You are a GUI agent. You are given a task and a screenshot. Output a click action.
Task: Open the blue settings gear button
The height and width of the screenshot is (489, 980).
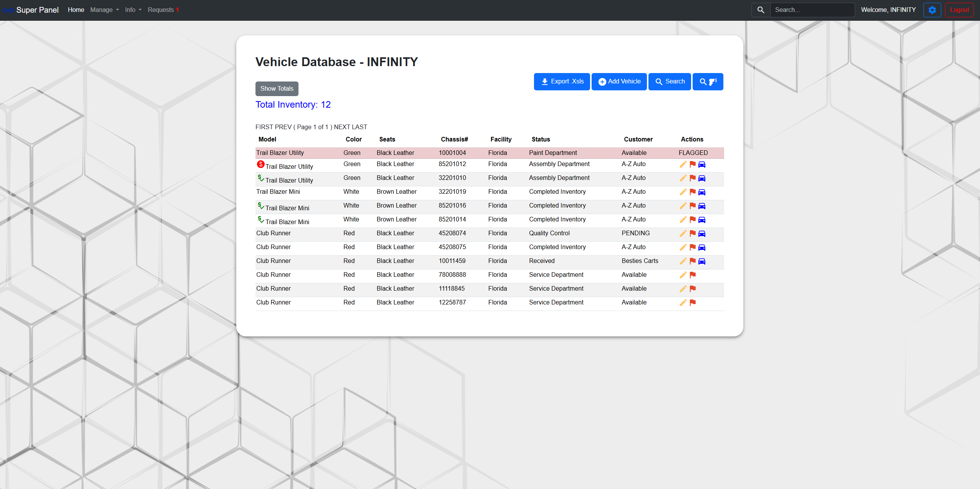(x=932, y=10)
